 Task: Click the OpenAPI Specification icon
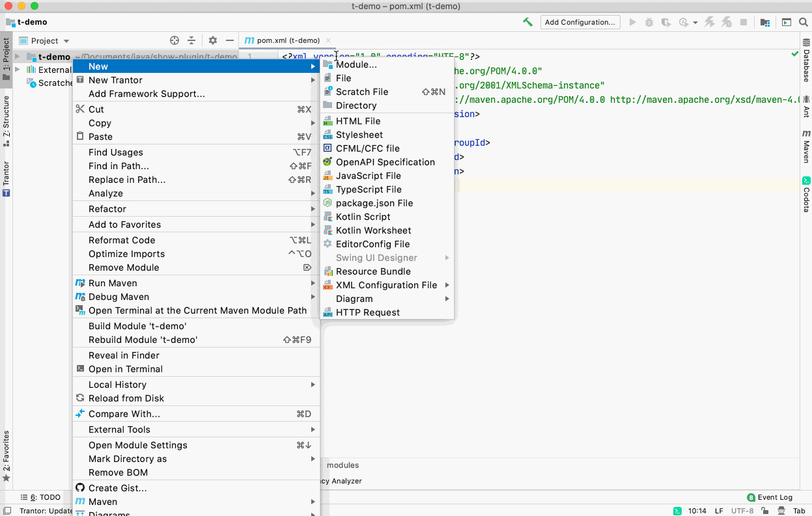click(328, 162)
